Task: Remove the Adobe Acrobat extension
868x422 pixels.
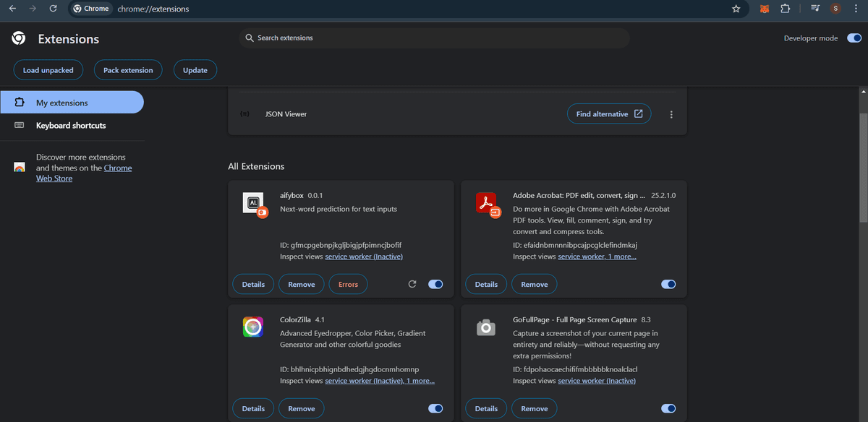Action: coord(535,285)
